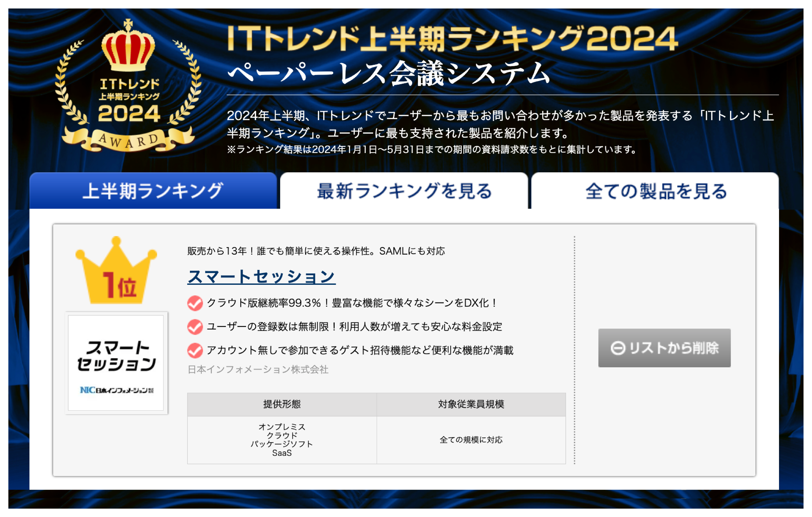The width and height of the screenshot is (812, 517).
Task: Click the 提供形態 table header
Action: click(282, 404)
